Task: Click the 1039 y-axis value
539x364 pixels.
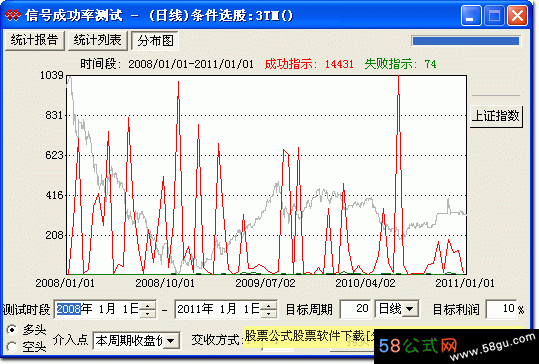Action: click(x=52, y=75)
